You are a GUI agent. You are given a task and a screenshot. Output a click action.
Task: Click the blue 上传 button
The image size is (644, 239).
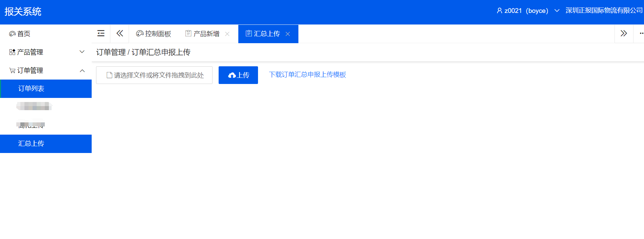[238, 75]
